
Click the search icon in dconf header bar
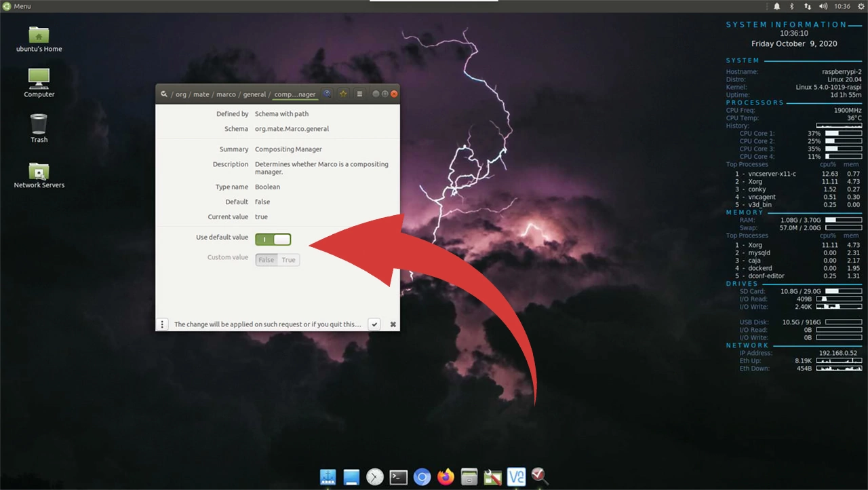pos(327,94)
